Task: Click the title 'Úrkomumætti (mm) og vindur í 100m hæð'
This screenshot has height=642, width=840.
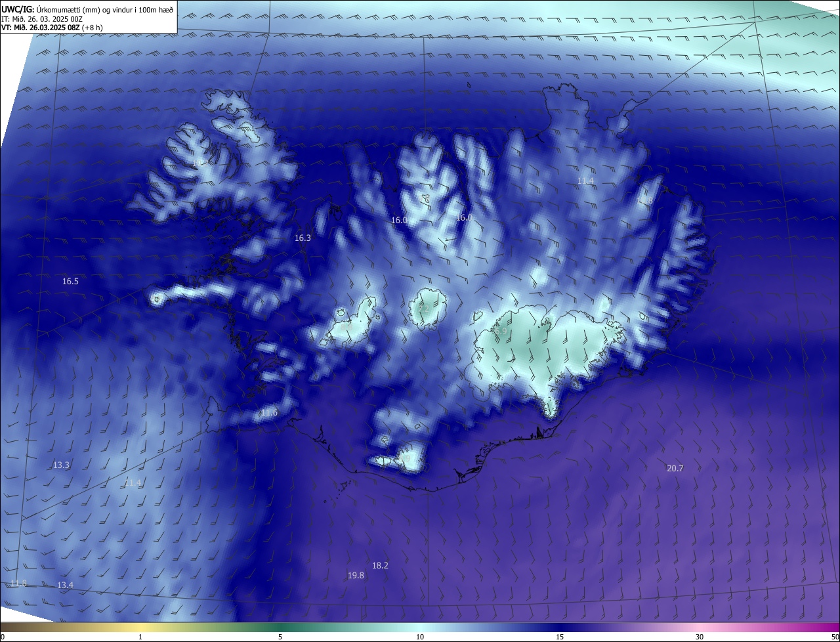Action: click(105, 9)
